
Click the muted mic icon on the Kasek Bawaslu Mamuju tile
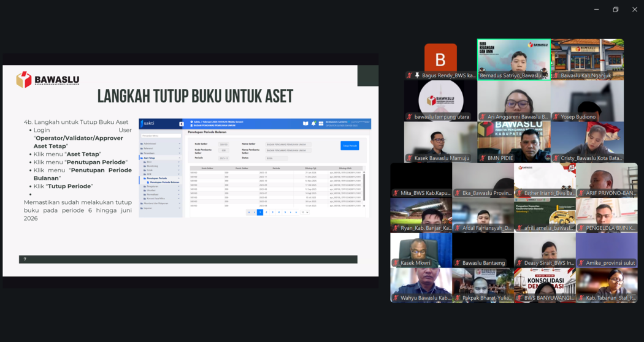point(409,158)
